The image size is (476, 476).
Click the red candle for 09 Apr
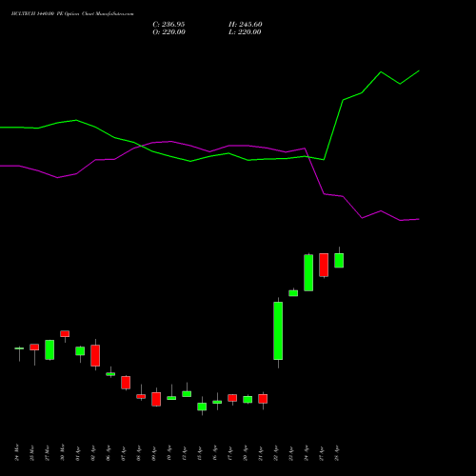point(156,399)
